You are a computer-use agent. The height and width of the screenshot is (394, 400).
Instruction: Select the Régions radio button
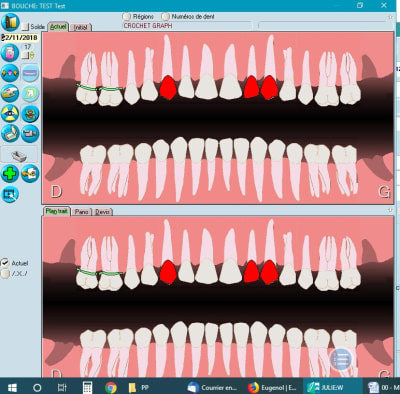126,16
